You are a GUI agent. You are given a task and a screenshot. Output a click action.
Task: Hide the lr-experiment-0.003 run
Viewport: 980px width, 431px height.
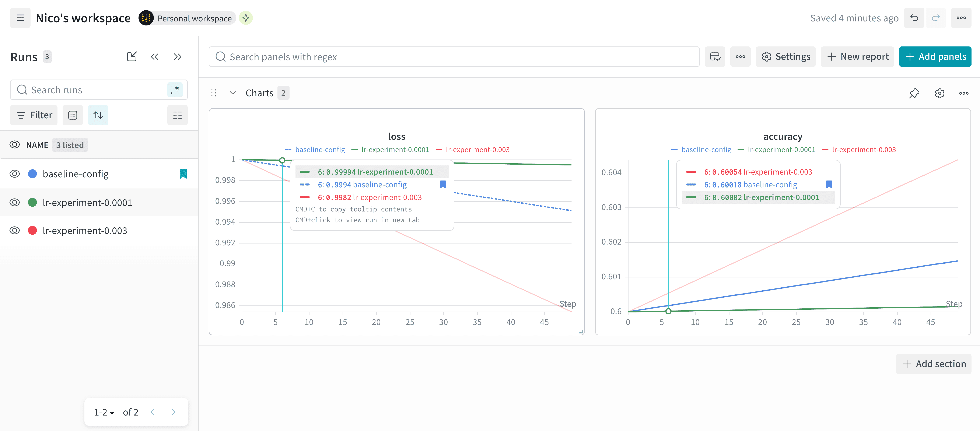click(x=14, y=231)
